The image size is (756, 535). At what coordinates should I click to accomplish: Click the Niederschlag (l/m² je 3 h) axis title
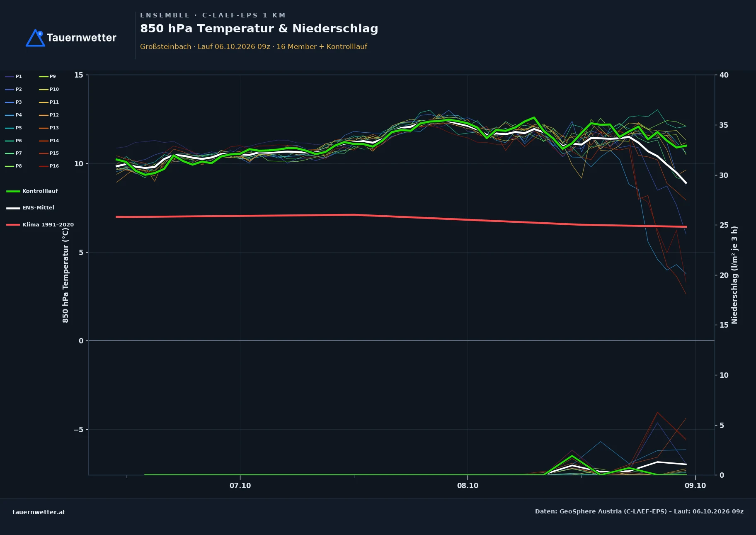(735, 275)
